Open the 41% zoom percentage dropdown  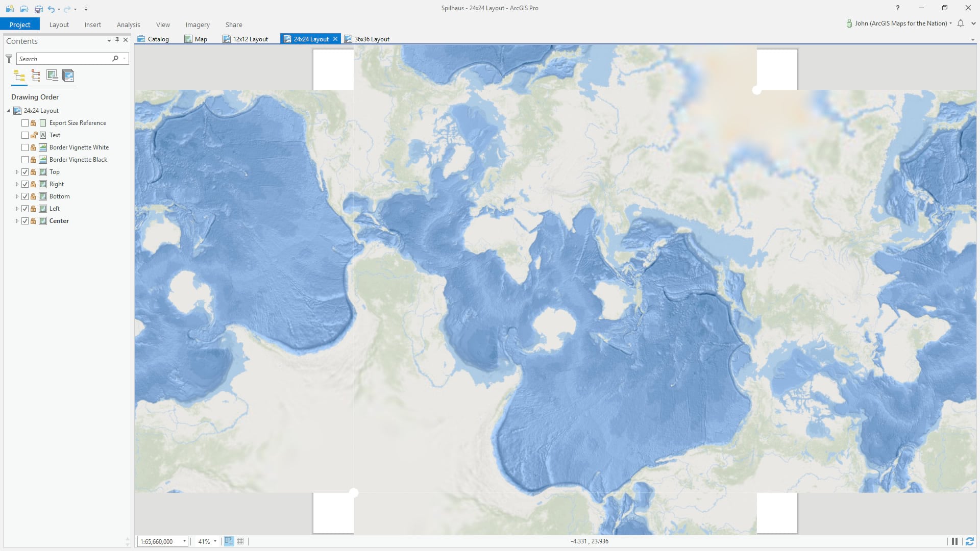(215, 541)
